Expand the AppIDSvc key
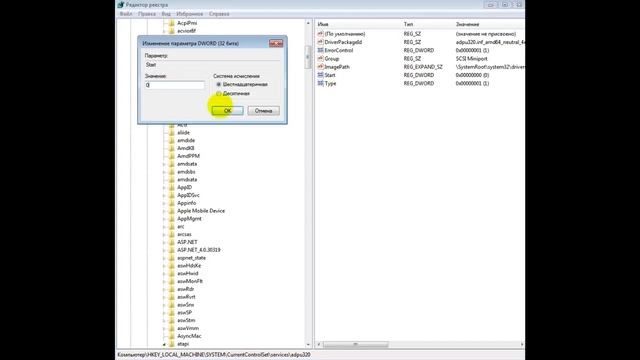640x360 pixels. pyautogui.click(x=164, y=196)
